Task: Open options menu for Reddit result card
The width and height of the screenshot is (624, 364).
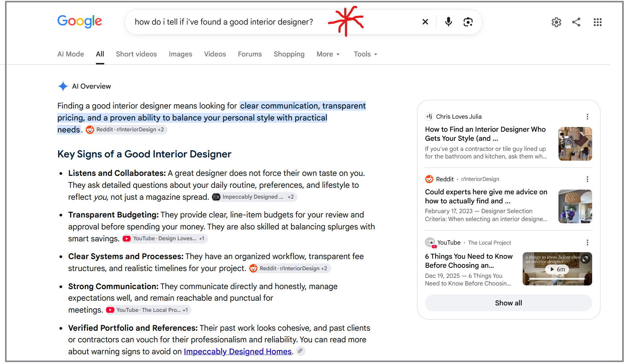Action: point(587,179)
